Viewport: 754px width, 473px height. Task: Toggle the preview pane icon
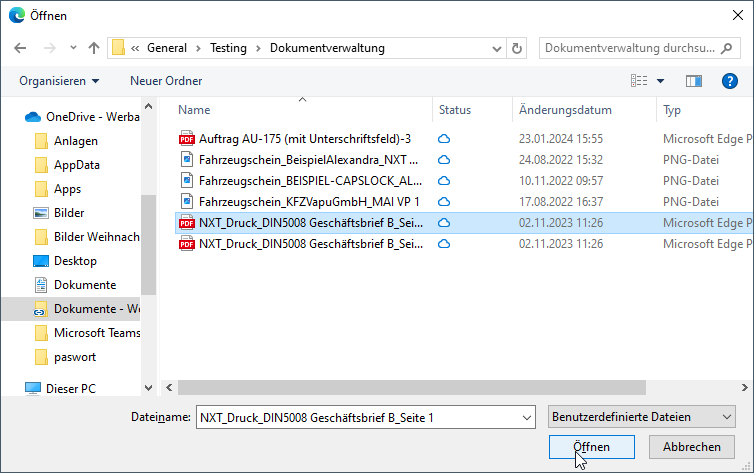click(x=693, y=81)
